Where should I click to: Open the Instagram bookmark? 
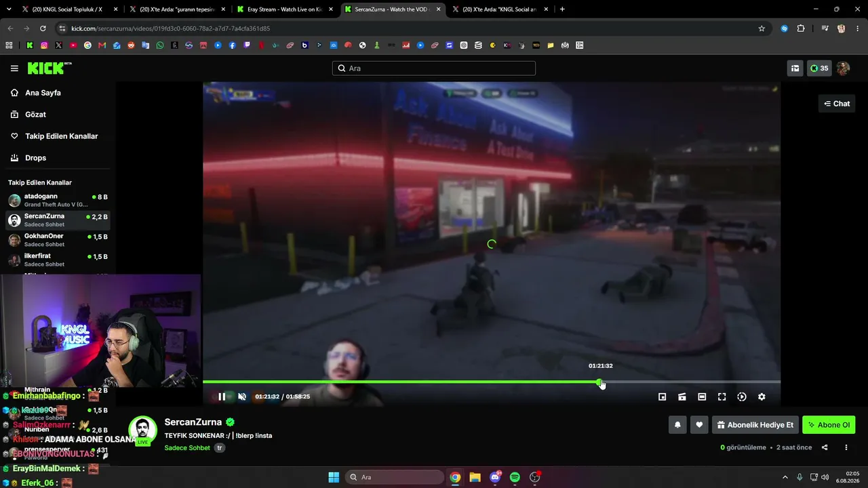44,45
